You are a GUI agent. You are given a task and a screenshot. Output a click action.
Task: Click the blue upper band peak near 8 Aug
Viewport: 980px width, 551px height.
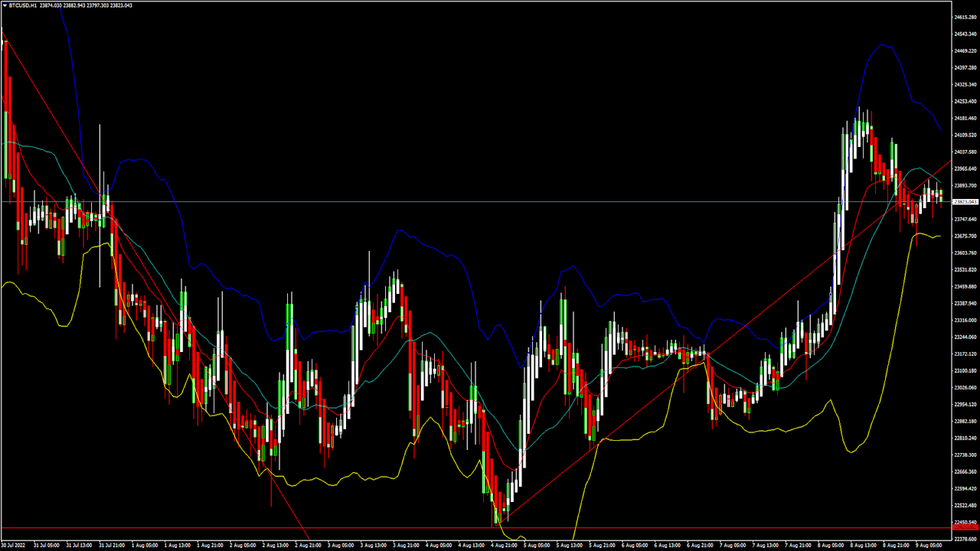tap(884, 45)
